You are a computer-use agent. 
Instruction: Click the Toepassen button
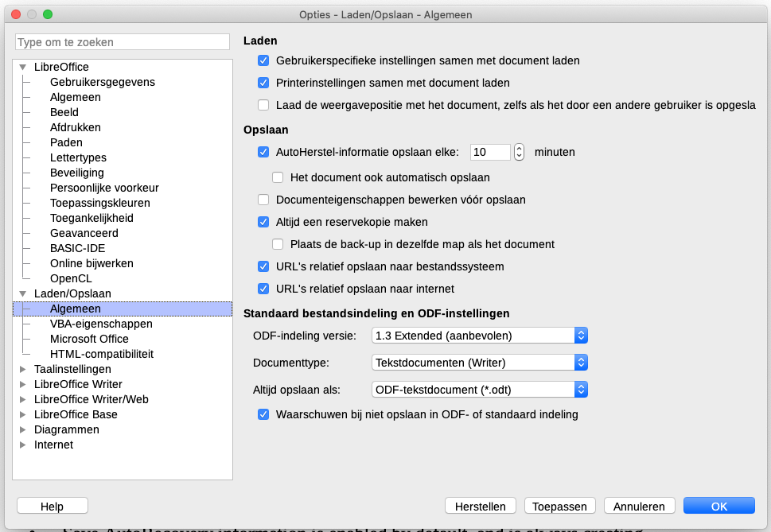(560, 507)
